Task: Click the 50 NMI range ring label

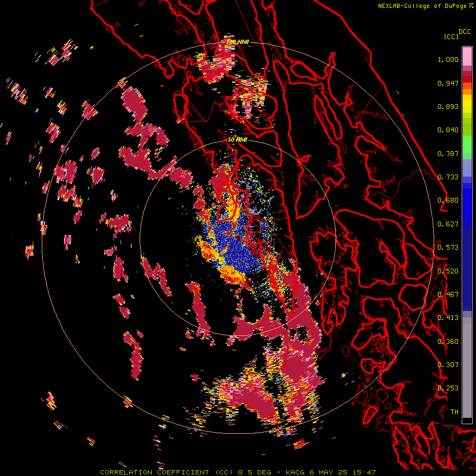Action: pyautogui.click(x=237, y=140)
